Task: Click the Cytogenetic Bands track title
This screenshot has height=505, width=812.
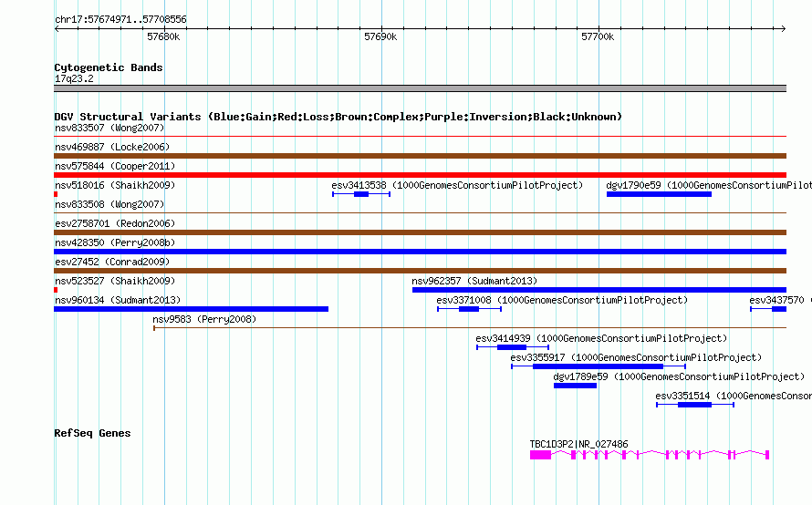Action: coord(109,67)
